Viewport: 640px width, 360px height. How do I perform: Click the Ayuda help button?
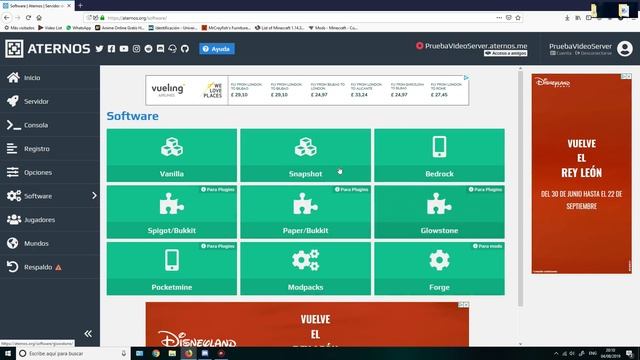point(217,49)
